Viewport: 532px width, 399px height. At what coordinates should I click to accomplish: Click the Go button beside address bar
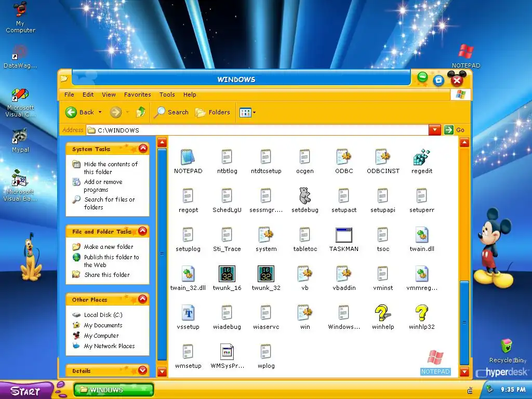tap(454, 130)
